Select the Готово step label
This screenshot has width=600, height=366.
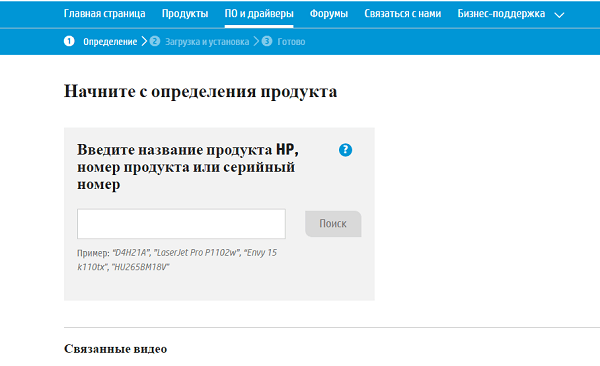pos(291,42)
